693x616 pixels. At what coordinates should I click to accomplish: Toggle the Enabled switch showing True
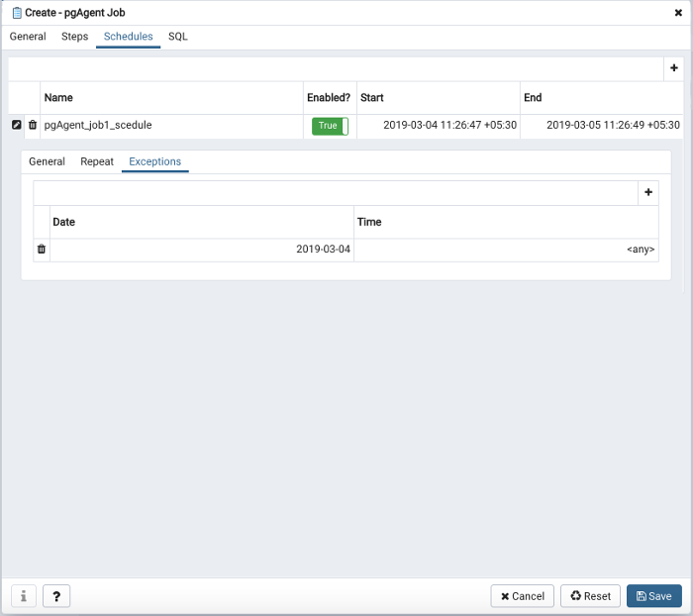330,126
